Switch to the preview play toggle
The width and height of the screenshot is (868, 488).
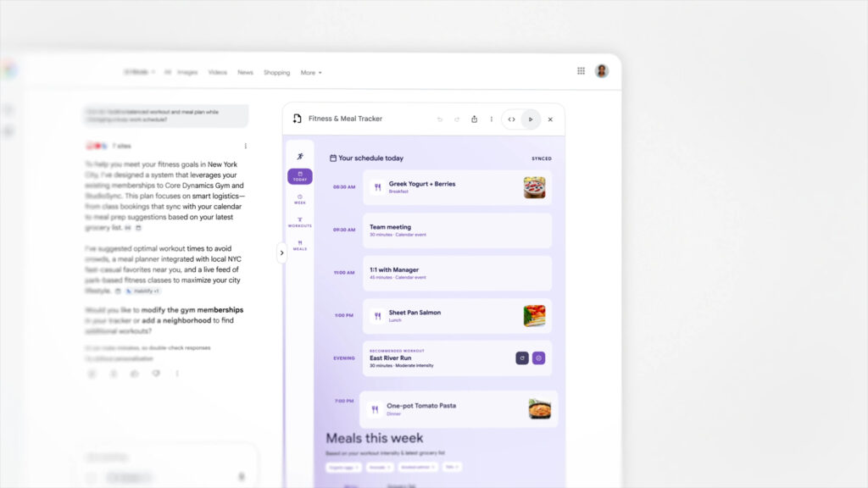pos(531,119)
